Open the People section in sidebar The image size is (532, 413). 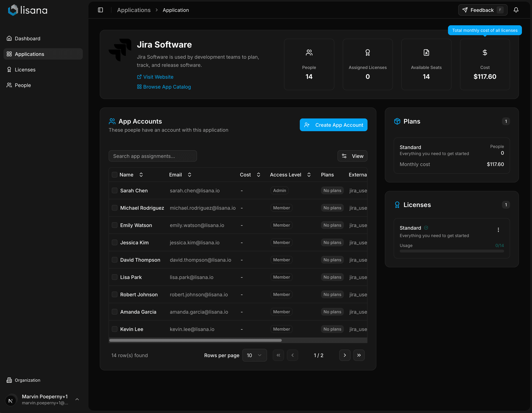coord(22,85)
